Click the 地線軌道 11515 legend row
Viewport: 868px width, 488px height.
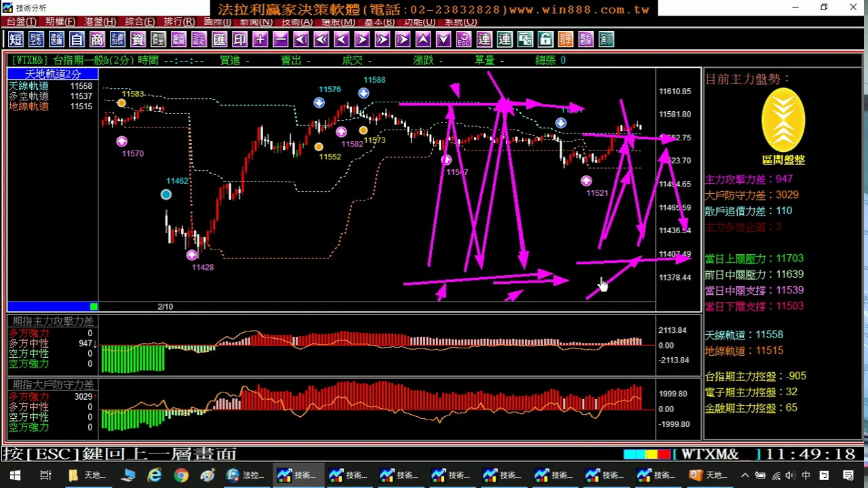pos(50,106)
